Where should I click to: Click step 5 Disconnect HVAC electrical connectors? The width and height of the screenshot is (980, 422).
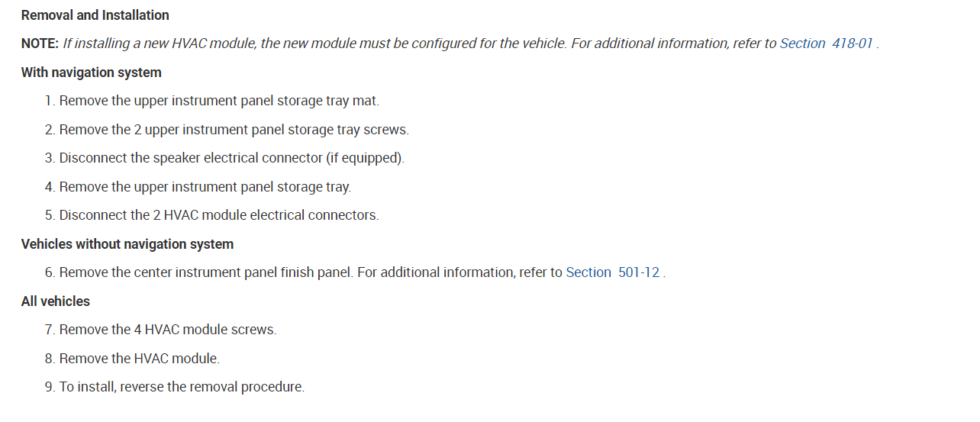click(218, 215)
